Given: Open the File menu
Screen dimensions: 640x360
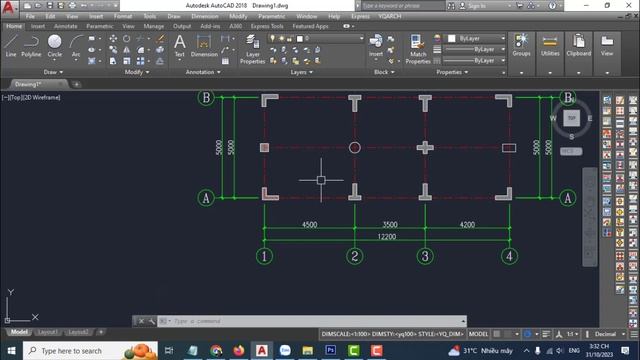Looking at the screenshot, I should pyautogui.click(x=30, y=16).
